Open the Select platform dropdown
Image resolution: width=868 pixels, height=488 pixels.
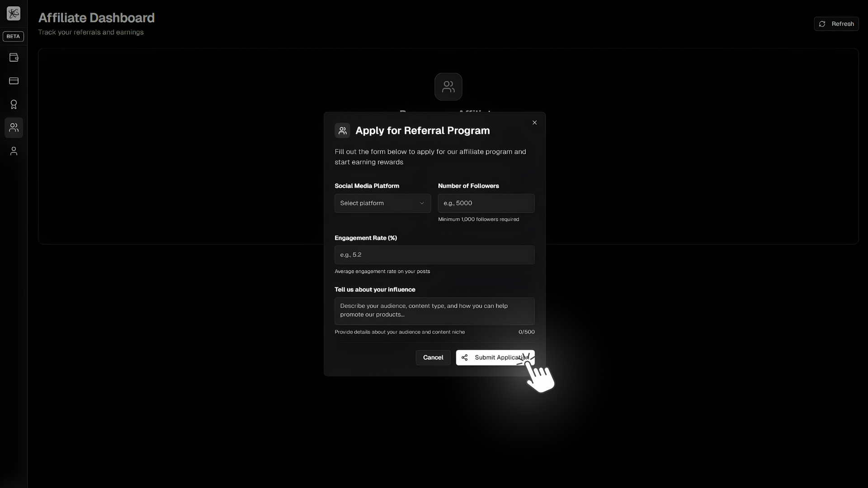point(382,203)
